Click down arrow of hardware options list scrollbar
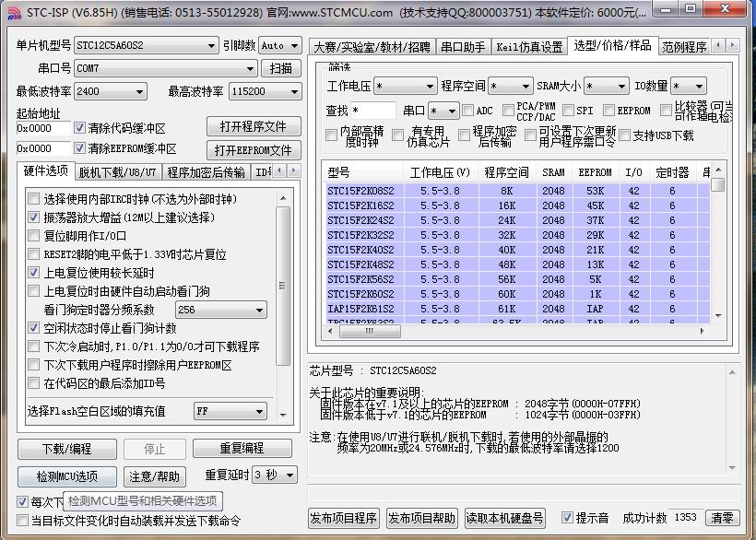 (x=283, y=415)
